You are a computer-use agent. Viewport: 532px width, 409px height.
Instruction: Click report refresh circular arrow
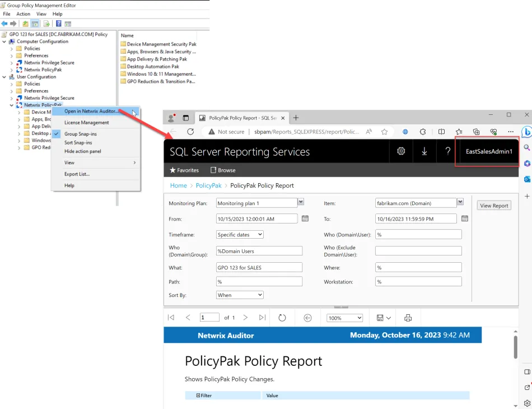[282, 318]
